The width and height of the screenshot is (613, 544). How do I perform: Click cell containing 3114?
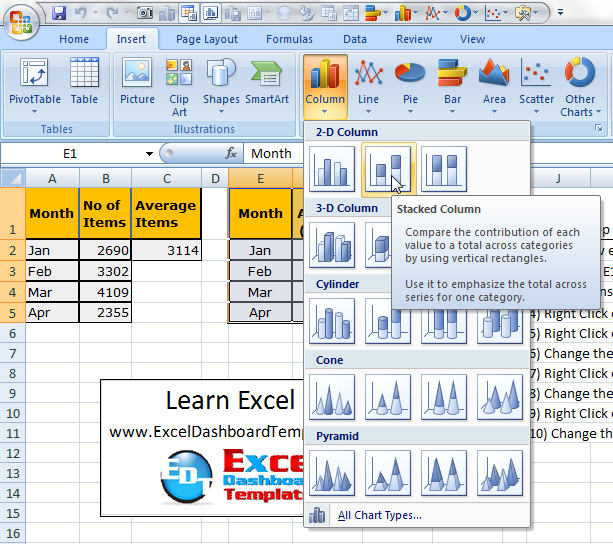(167, 250)
